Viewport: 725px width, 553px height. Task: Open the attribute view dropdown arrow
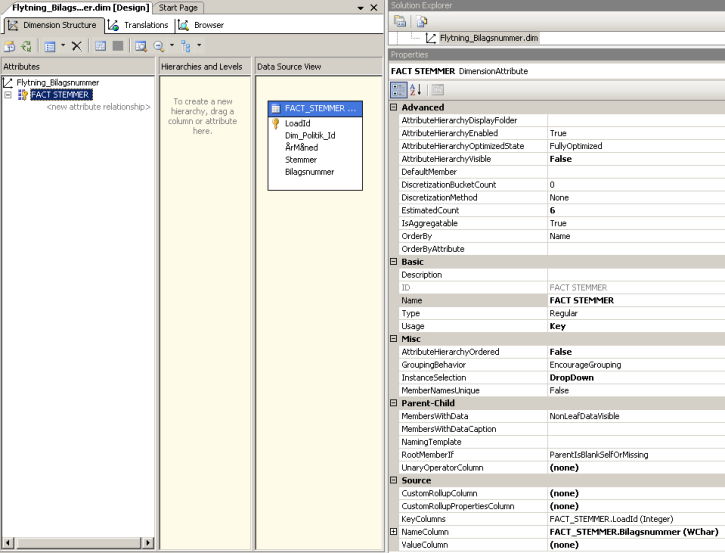pyautogui.click(x=63, y=45)
